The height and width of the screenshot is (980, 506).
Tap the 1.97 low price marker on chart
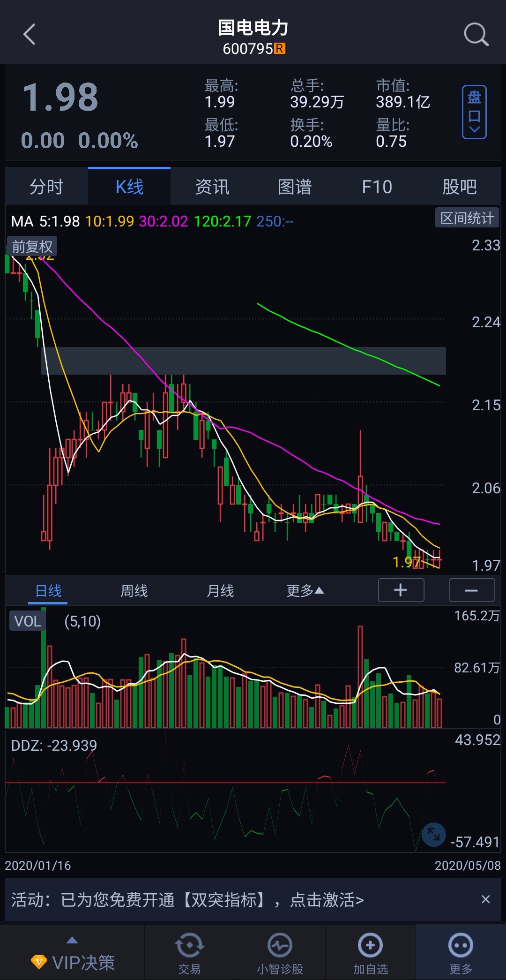406,562
